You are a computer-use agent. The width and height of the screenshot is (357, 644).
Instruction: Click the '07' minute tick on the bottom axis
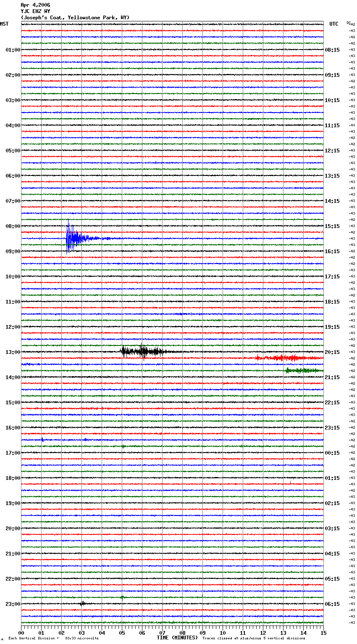(x=162, y=633)
